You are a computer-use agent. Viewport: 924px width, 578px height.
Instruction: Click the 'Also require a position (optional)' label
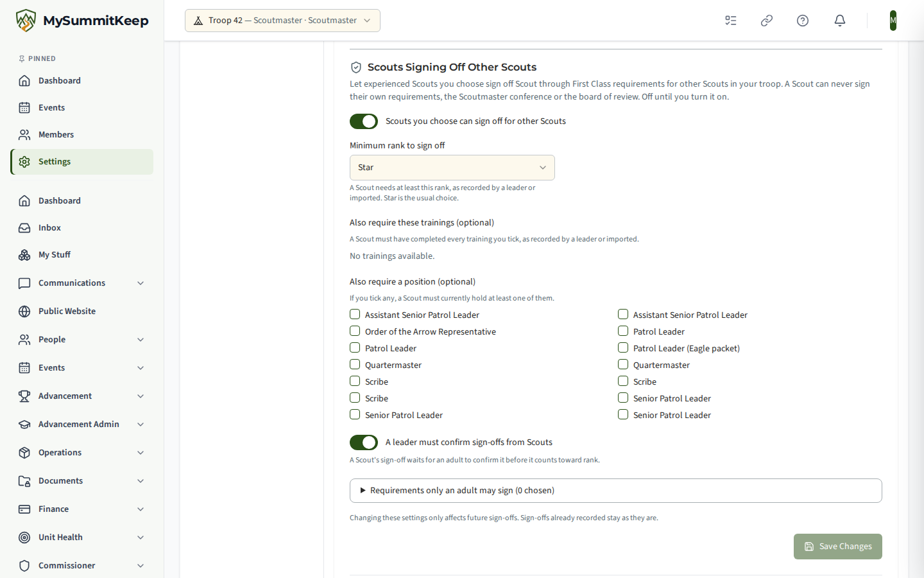coord(413,282)
